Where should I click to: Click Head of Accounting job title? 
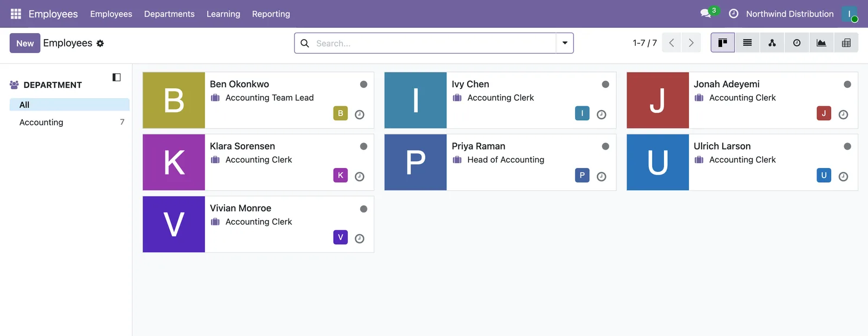[x=506, y=160]
